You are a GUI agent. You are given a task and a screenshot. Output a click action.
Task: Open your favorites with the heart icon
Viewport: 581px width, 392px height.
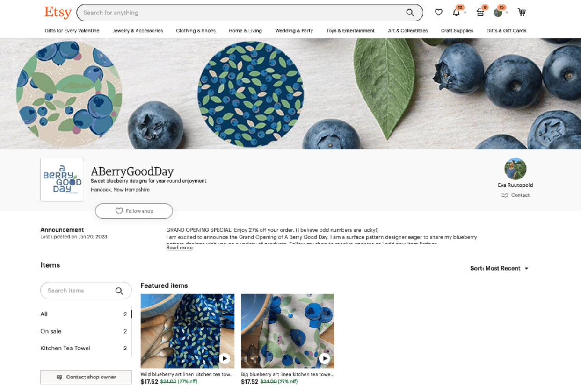pyautogui.click(x=438, y=12)
